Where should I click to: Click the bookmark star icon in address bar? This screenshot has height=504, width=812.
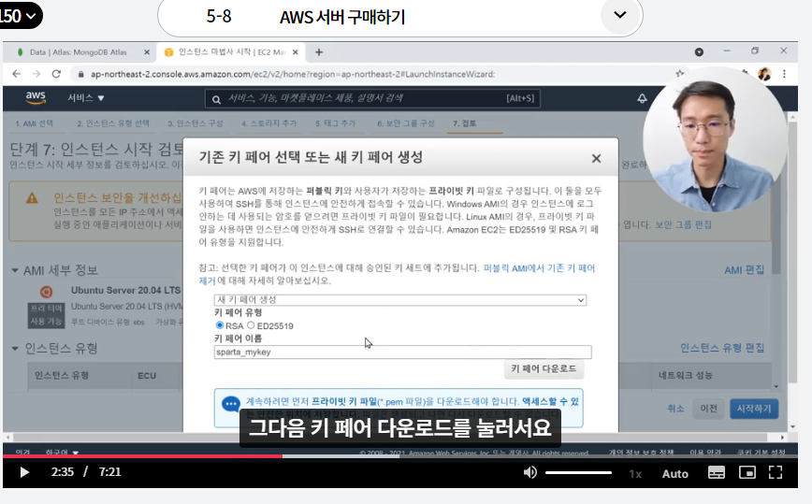coord(679,74)
